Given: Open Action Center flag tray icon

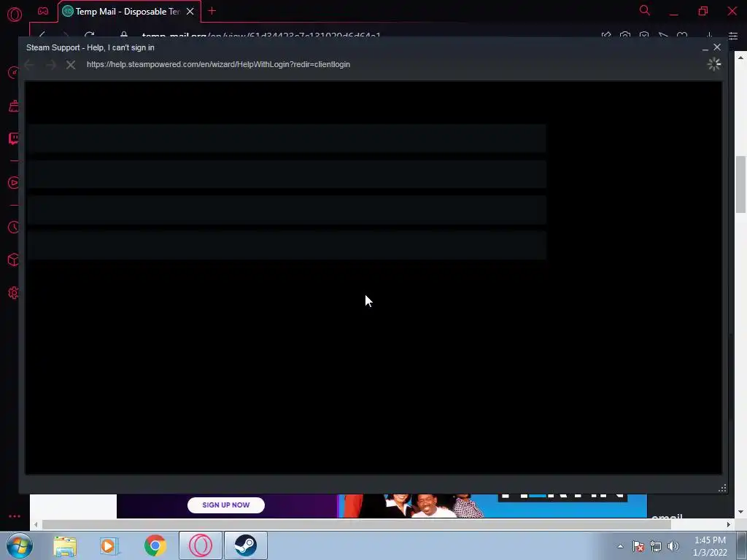Looking at the screenshot, I should 638,546.
